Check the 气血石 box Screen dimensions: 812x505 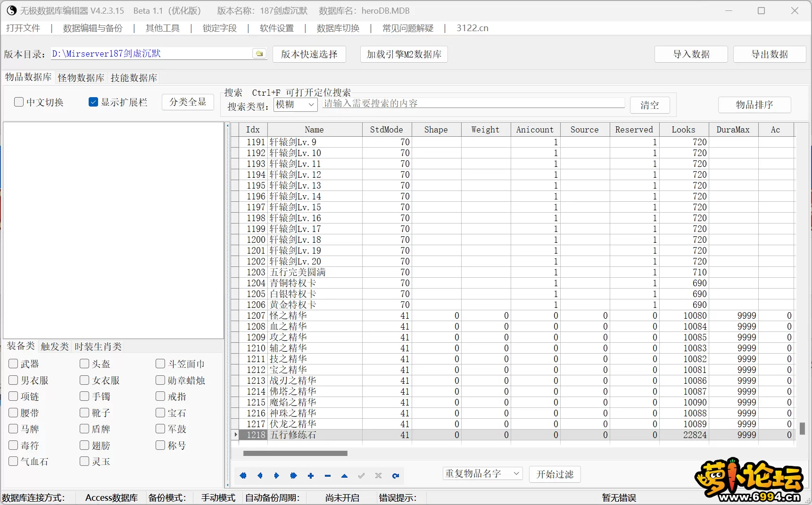(13, 461)
